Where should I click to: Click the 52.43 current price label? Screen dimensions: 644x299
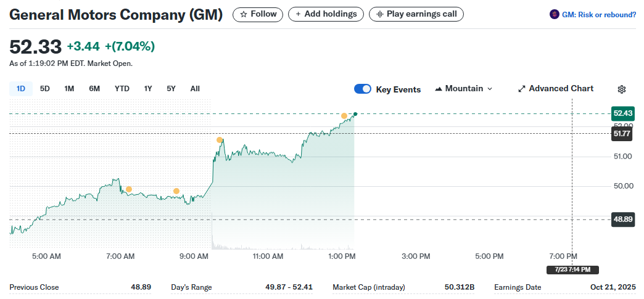tap(622, 113)
